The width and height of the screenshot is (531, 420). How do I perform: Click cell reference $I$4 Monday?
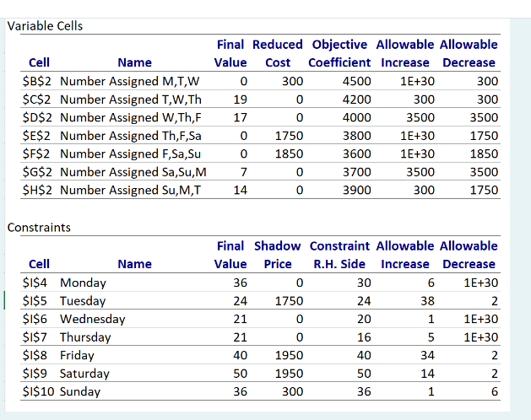pyautogui.click(x=35, y=283)
